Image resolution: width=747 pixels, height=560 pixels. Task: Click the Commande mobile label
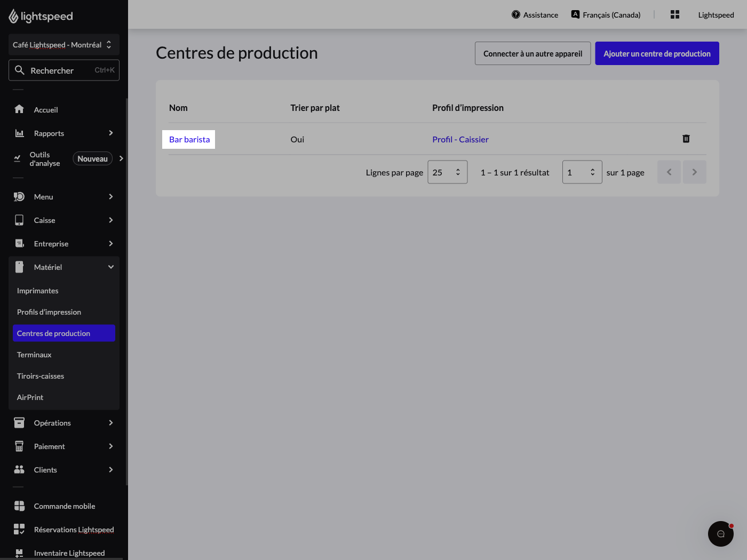65,506
